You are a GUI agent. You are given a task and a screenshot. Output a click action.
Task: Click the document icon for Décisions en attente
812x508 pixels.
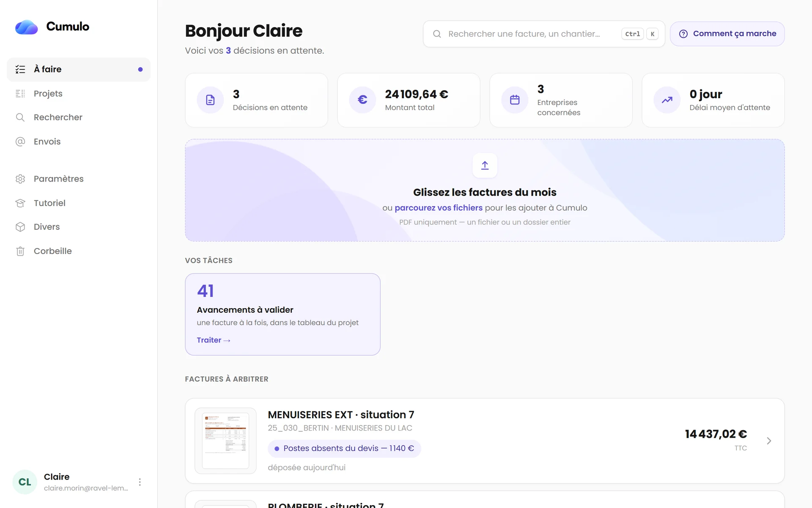point(210,100)
